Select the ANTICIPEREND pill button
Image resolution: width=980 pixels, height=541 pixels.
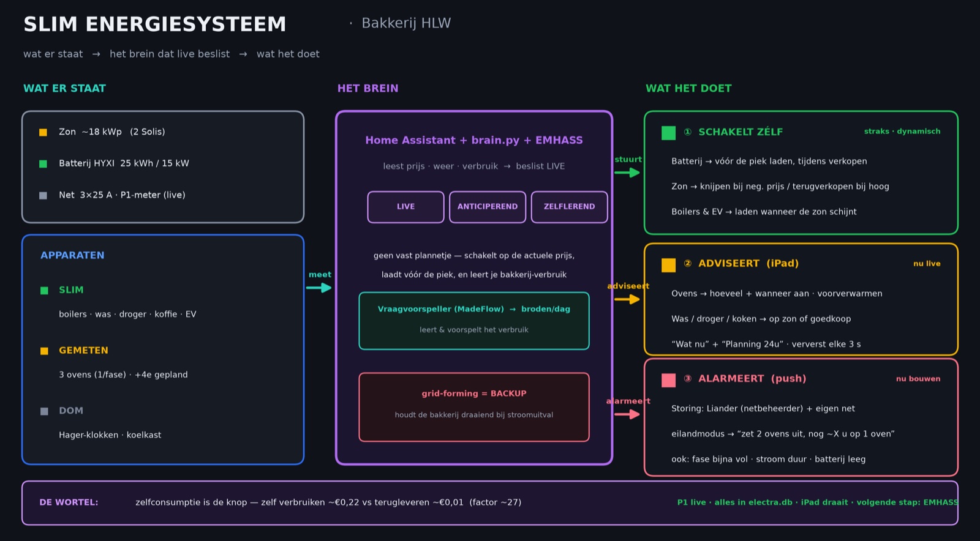[x=488, y=207]
